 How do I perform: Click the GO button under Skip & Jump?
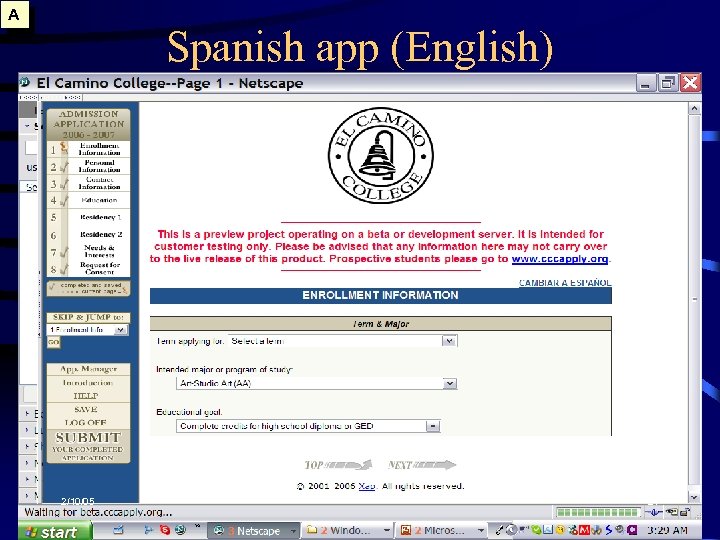(x=54, y=342)
